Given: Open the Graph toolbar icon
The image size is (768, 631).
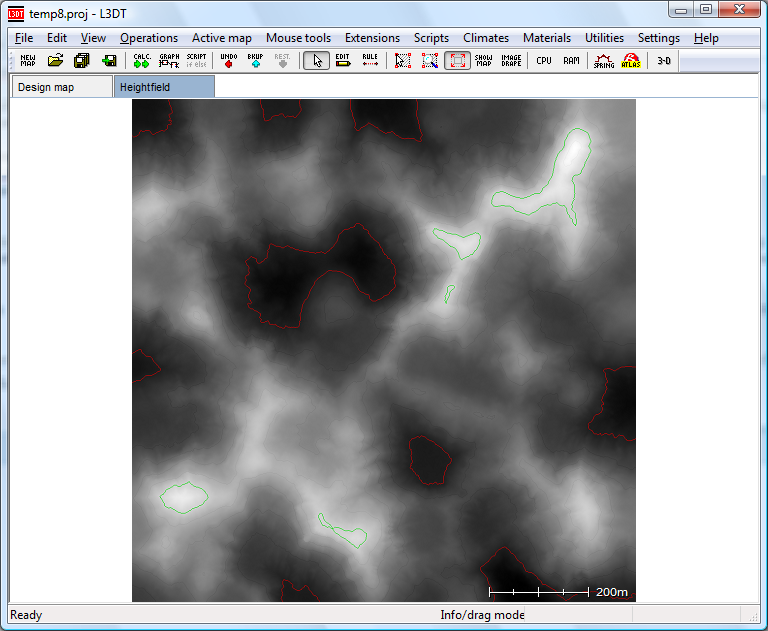Looking at the screenshot, I should point(169,61).
